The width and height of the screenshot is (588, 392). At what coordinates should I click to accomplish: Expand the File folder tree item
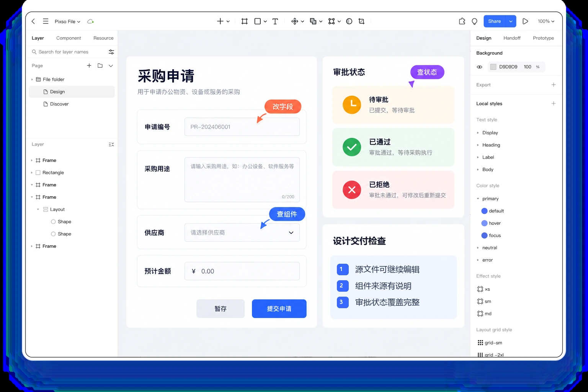pos(32,79)
